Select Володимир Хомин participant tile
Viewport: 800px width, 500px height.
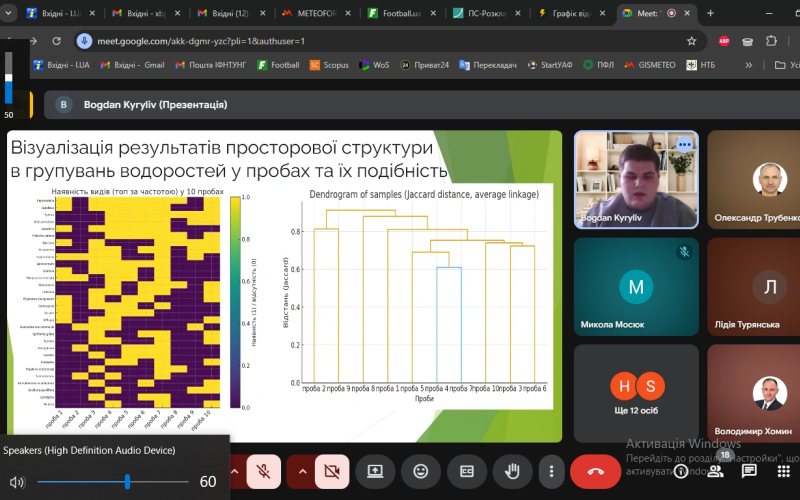point(754,393)
